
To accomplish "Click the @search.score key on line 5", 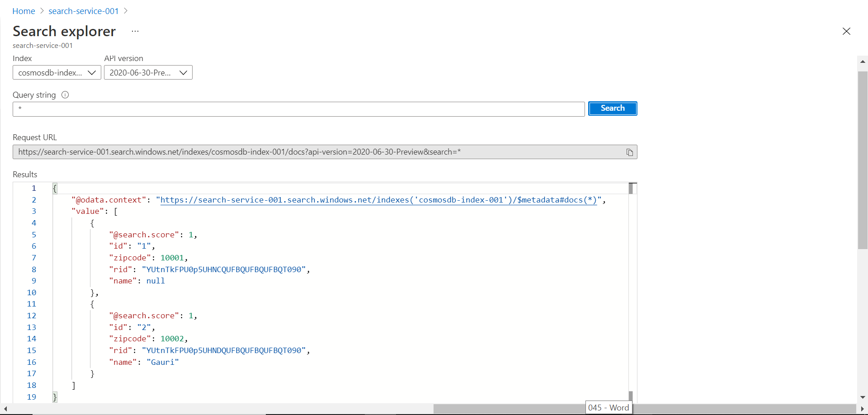I will click(x=144, y=235).
